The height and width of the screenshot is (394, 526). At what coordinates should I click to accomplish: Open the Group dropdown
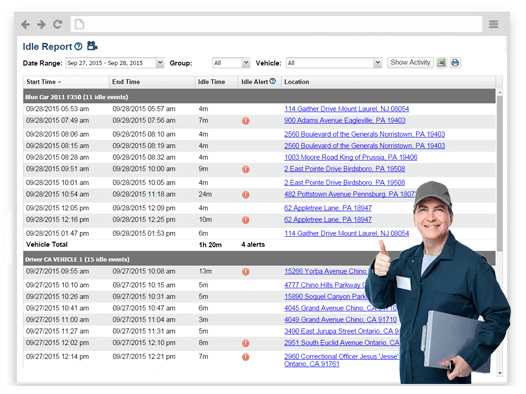click(x=246, y=63)
